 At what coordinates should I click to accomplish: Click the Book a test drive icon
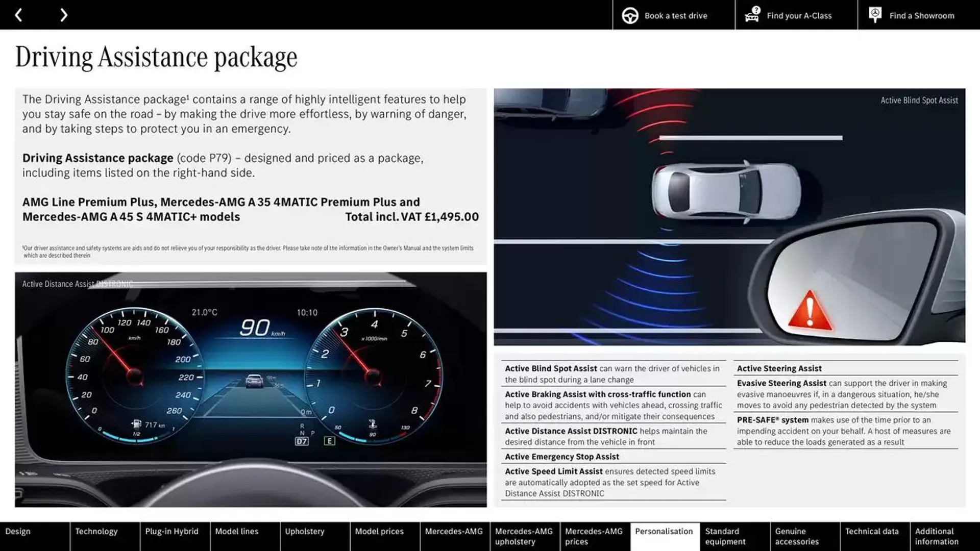[629, 14]
